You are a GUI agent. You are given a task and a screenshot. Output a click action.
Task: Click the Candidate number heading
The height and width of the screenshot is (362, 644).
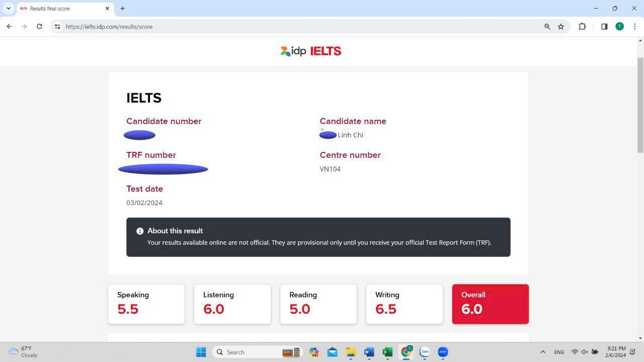[x=164, y=121]
